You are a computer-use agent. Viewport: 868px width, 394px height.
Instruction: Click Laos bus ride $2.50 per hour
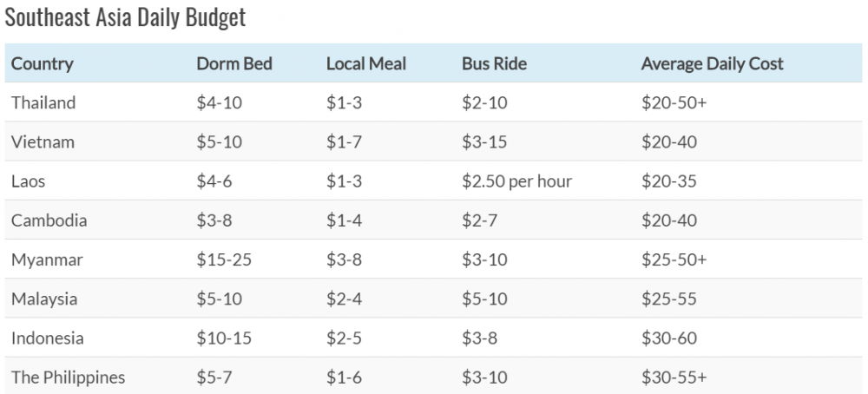click(516, 181)
